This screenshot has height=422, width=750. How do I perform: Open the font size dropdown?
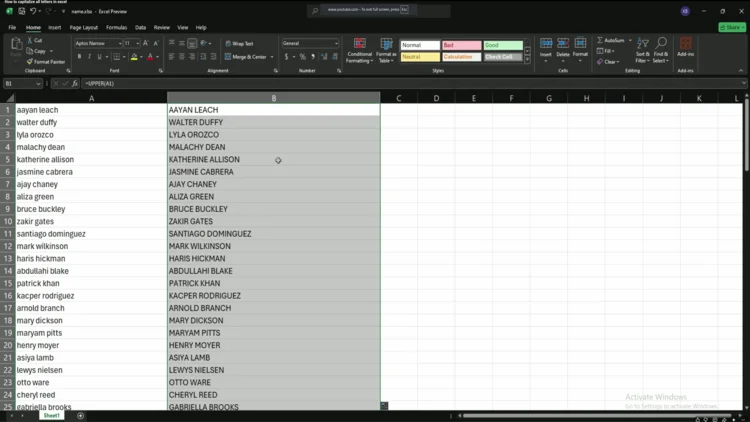pyautogui.click(x=138, y=44)
